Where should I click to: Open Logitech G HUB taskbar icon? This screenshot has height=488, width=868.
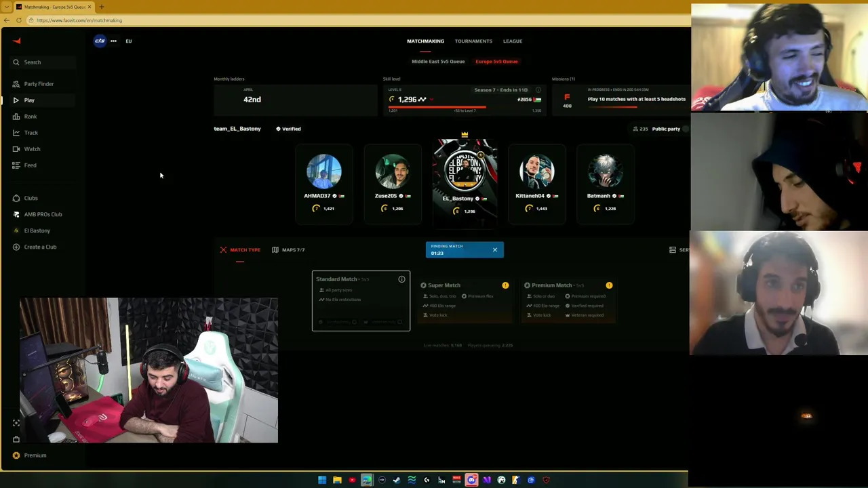tap(427, 481)
